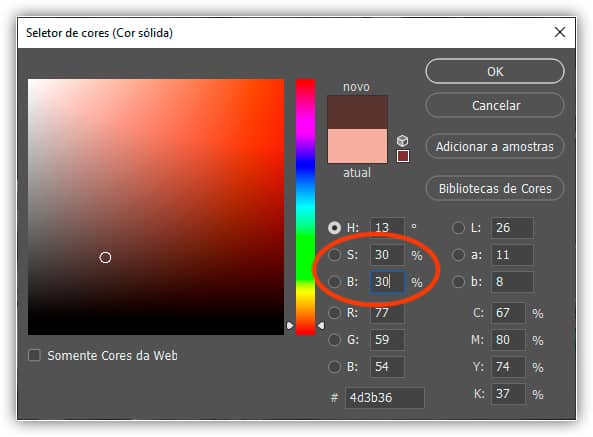Viewport: 593px width, 437px height.
Task: Close the Seletor de cores dialog
Action: [560, 32]
